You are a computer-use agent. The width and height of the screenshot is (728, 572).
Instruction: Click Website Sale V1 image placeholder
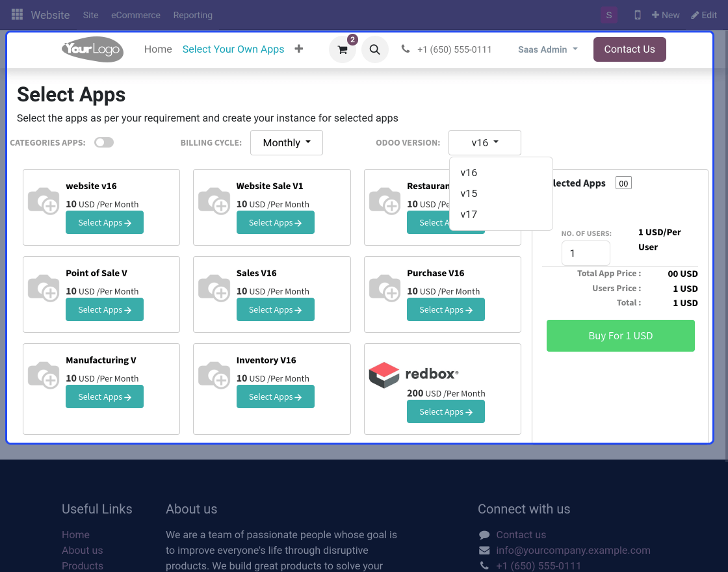[214, 201]
